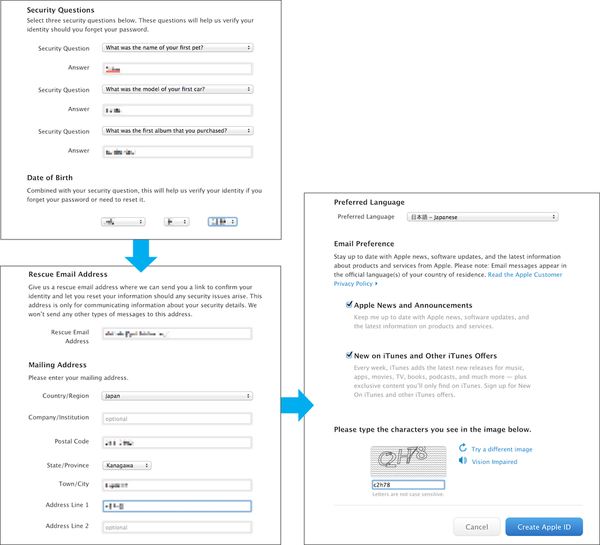
Task: Open the State/Province dropdown showing Kanagawa
Action: click(127, 465)
